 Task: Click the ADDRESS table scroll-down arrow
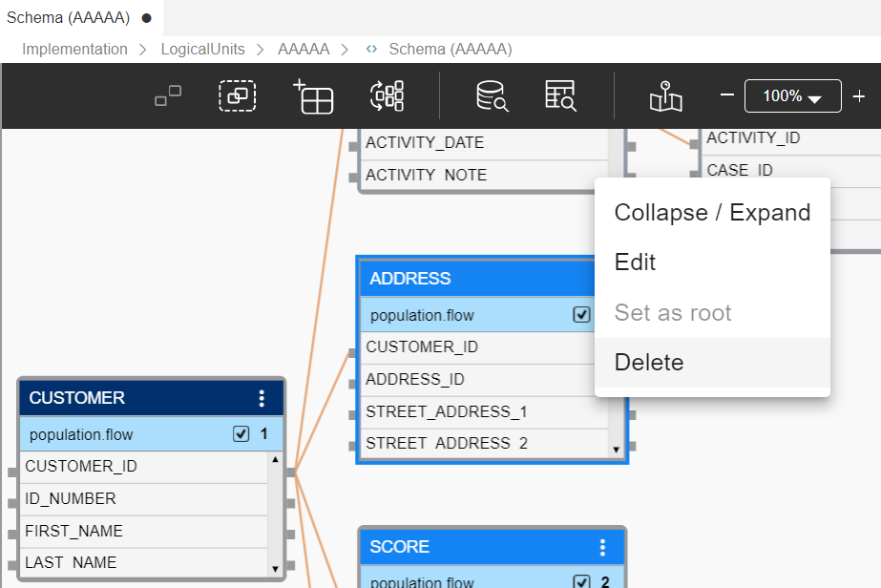616,449
